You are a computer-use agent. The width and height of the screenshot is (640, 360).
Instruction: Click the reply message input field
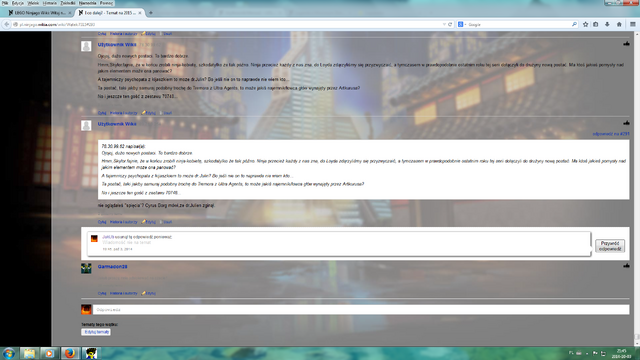361,310
